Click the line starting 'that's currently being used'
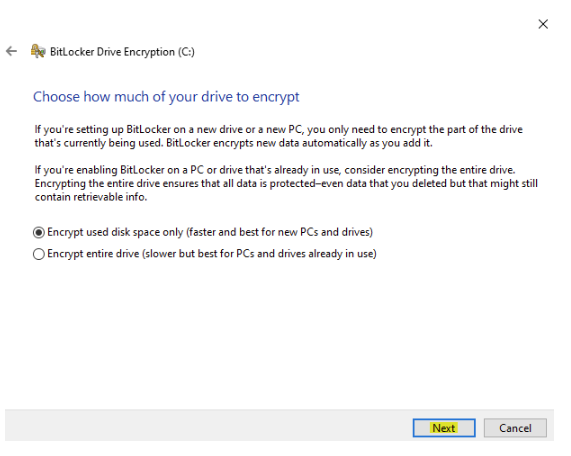The height and width of the screenshot is (456, 571). 233,143
